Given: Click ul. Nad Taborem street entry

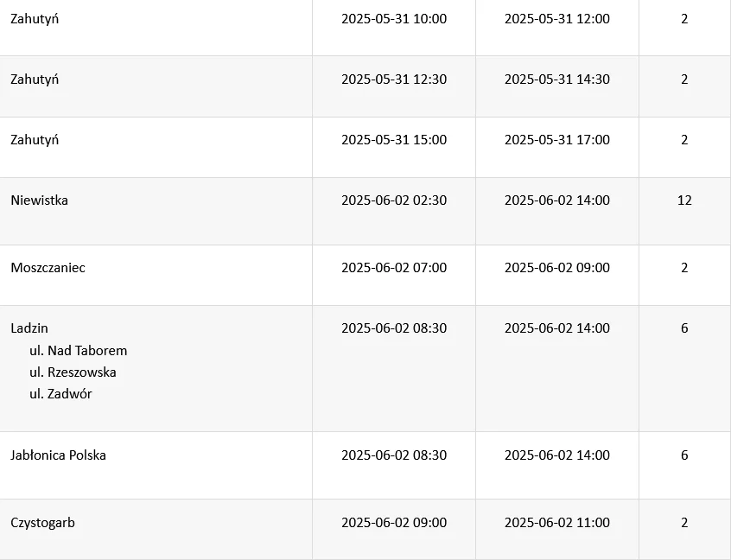Looking at the screenshot, I should pos(78,350).
